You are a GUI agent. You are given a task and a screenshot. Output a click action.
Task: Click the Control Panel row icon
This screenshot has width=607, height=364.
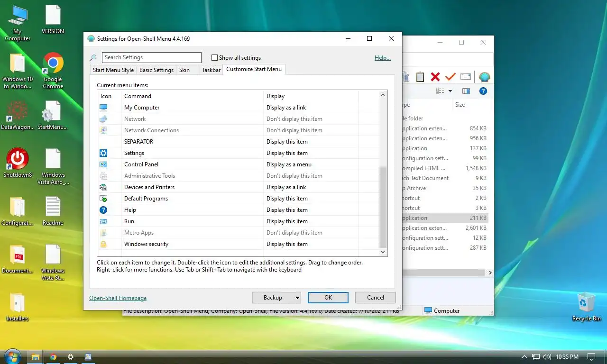103,164
